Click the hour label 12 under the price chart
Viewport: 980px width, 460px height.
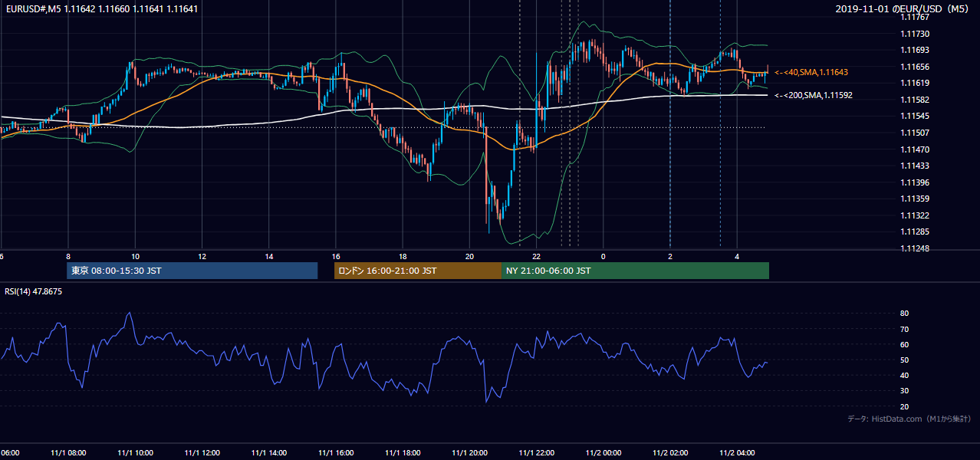[x=202, y=257]
